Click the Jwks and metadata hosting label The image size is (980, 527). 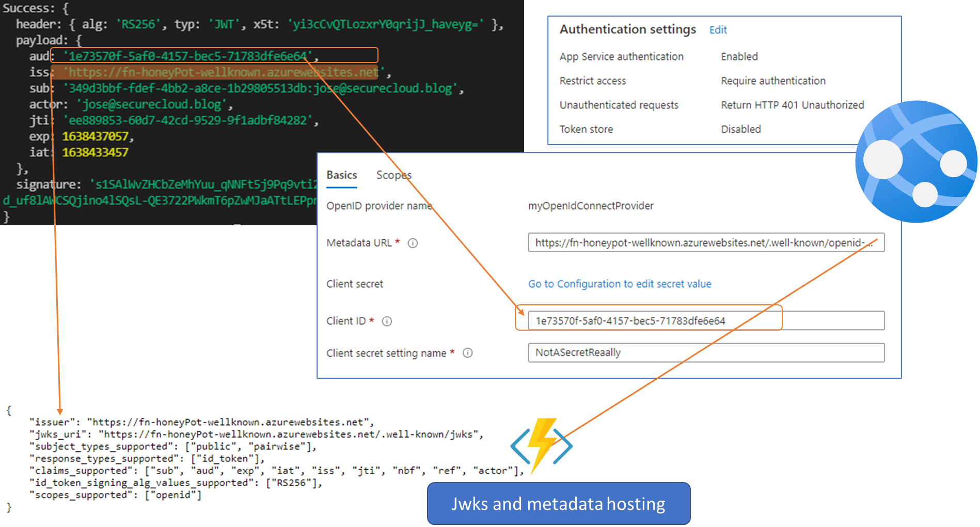[558, 504]
